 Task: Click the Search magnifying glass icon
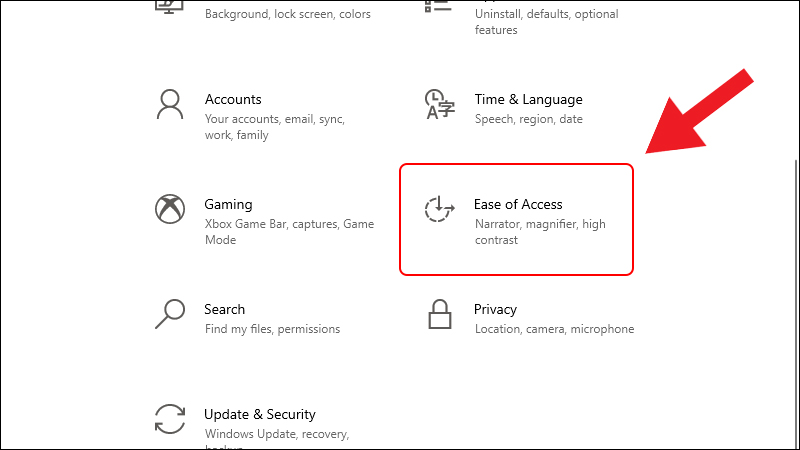tap(170, 314)
